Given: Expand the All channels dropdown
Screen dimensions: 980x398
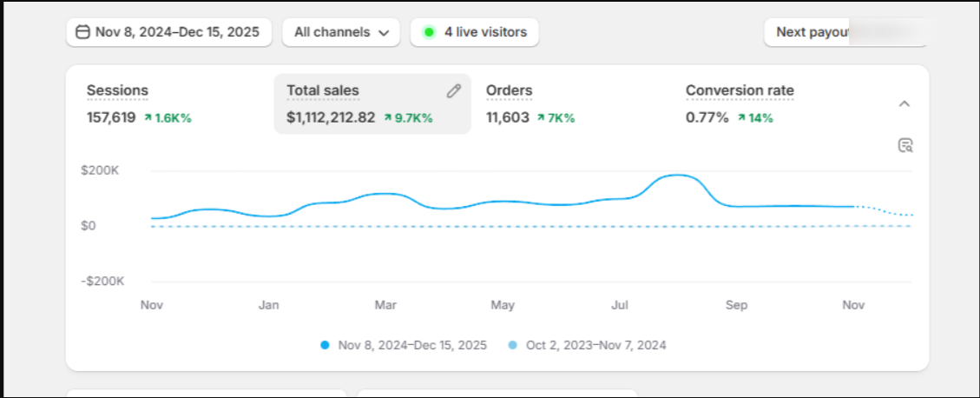Looking at the screenshot, I should tap(341, 32).
